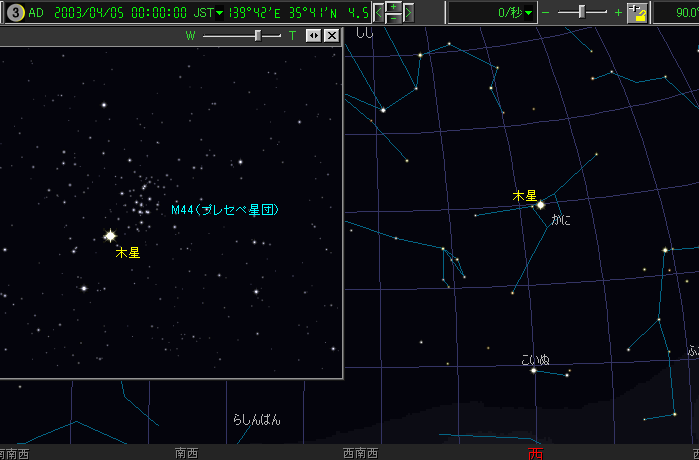Close the inset telescope view window
699x460 pixels.
pyautogui.click(x=332, y=35)
